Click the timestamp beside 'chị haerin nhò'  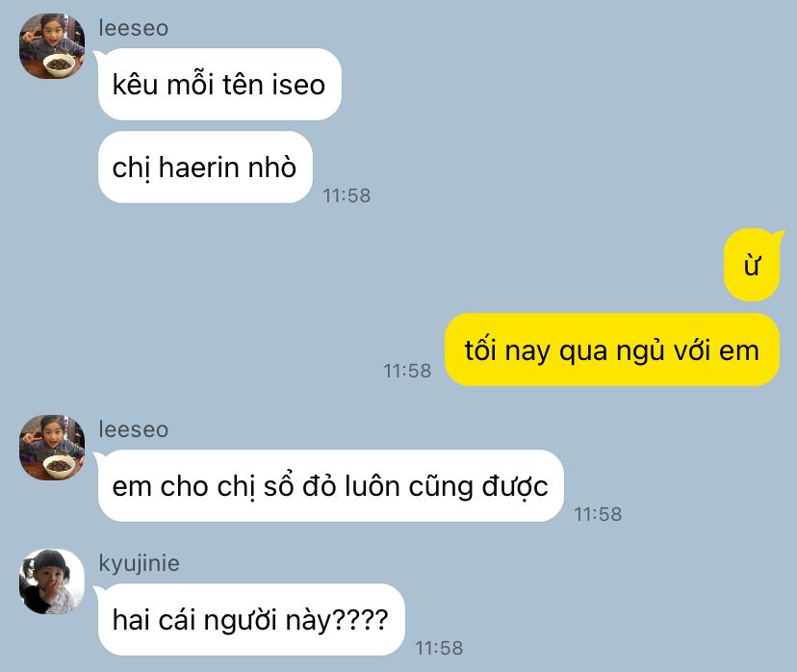(x=347, y=195)
